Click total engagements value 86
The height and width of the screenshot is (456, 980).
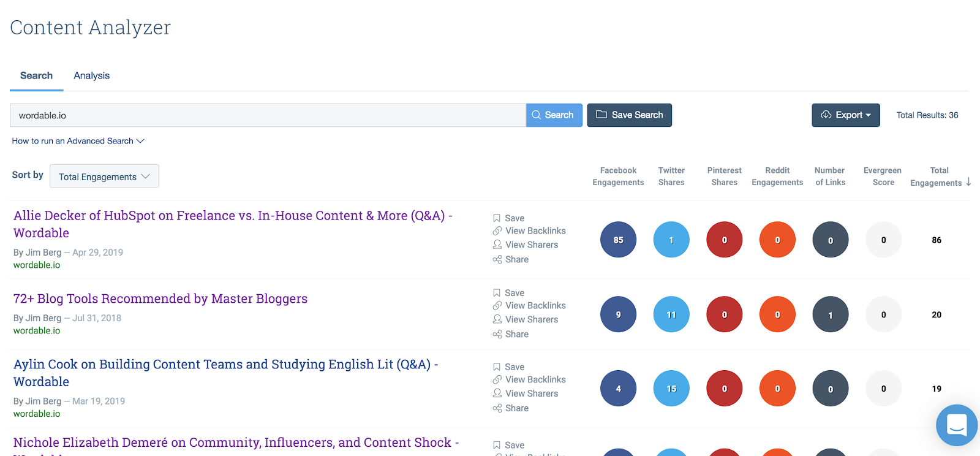pyautogui.click(x=937, y=240)
